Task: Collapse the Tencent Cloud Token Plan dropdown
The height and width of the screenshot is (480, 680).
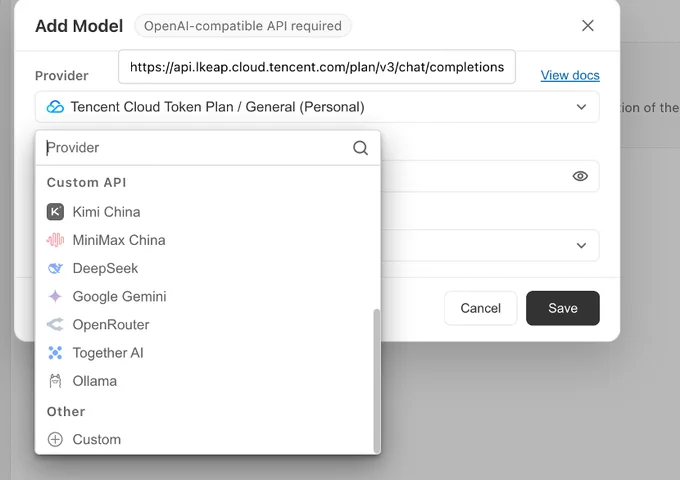Action: point(581,107)
